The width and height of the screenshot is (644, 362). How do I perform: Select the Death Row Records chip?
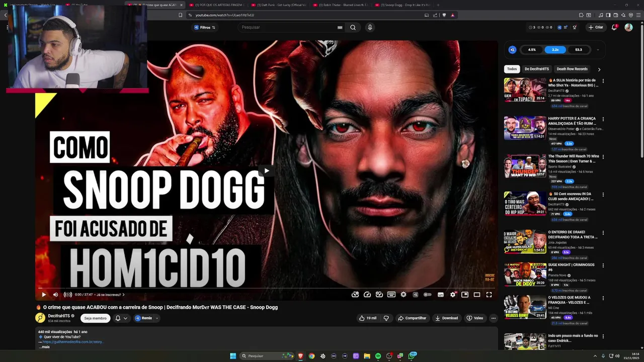572,69
